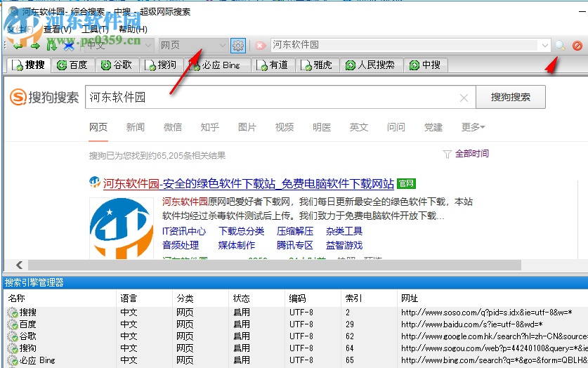Select the 微信 search category

pyautogui.click(x=173, y=127)
